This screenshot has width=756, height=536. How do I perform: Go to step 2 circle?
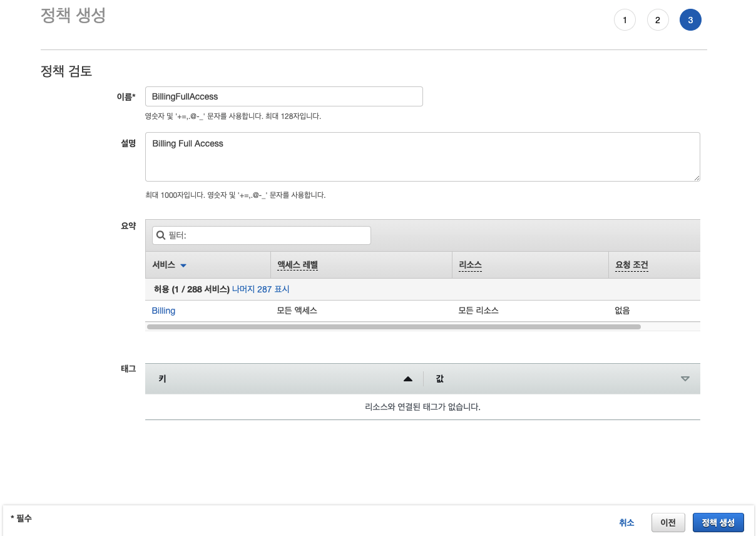pyautogui.click(x=657, y=20)
